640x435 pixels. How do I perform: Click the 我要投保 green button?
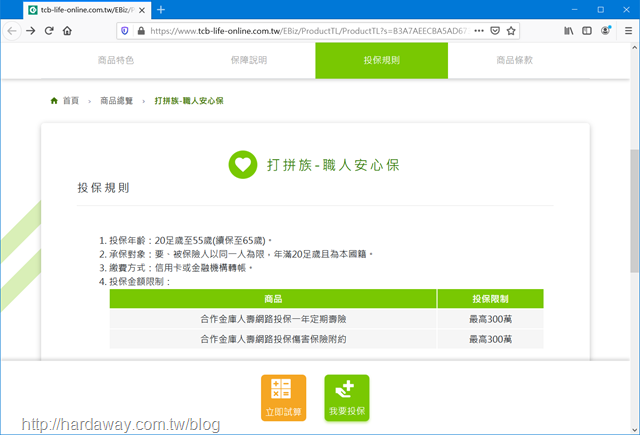347,398
